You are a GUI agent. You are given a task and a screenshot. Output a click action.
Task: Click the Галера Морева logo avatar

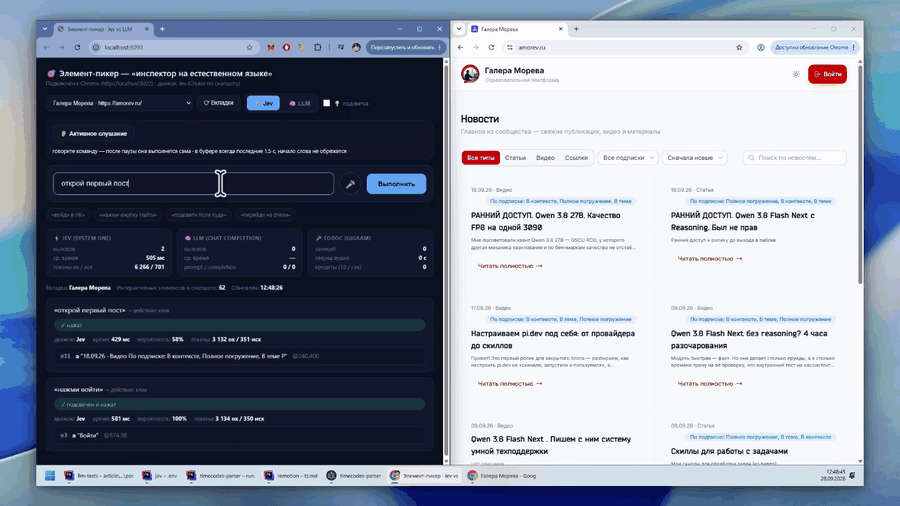point(470,74)
